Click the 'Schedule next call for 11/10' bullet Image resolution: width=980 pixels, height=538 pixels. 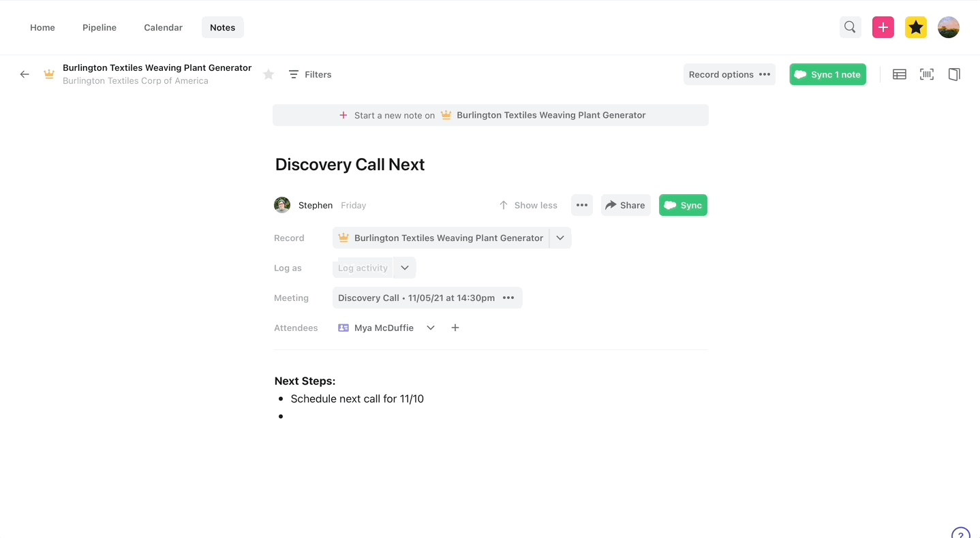[357, 398]
